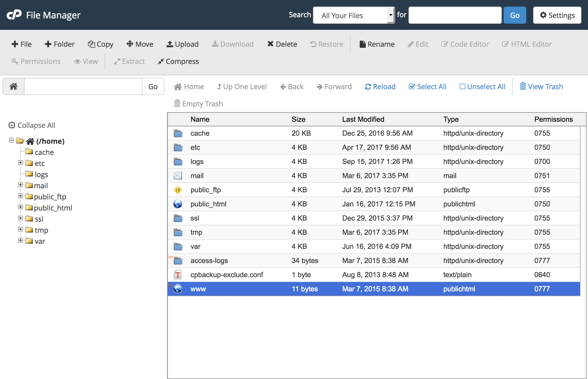Unselect all files
Viewport: 588px width, 379px height.
(x=482, y=86)
